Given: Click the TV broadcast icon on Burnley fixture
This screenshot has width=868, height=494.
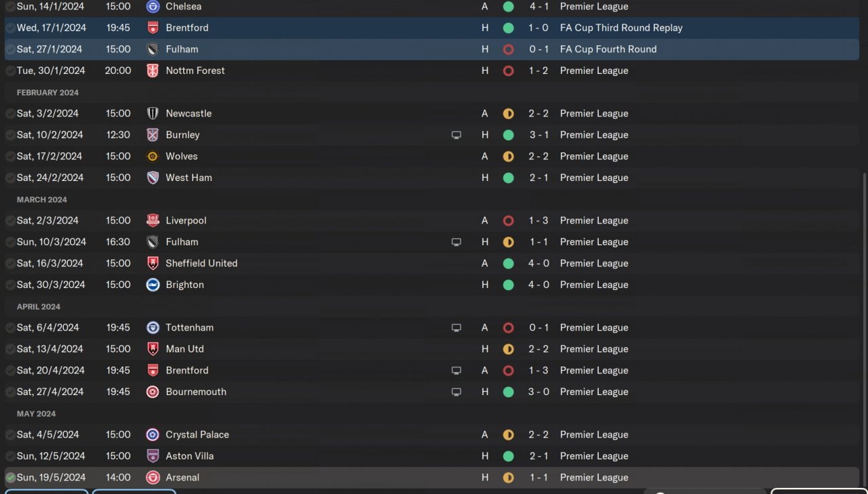Looking at the screenshot, I should point(456,135).
